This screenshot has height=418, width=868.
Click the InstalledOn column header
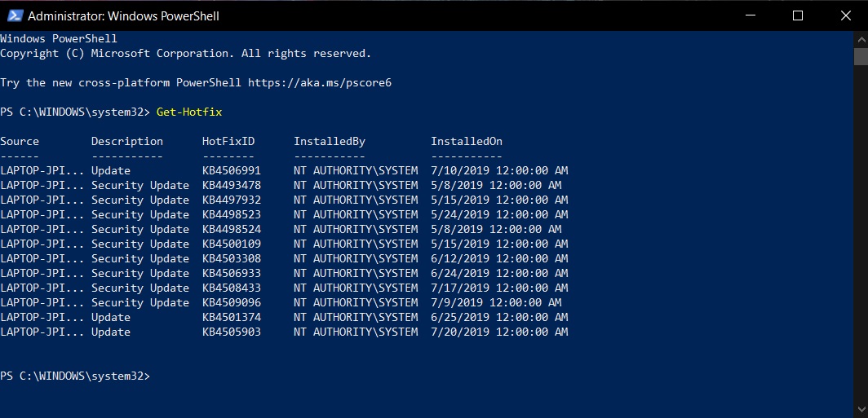pyautogui.click(x=467, y=142)
